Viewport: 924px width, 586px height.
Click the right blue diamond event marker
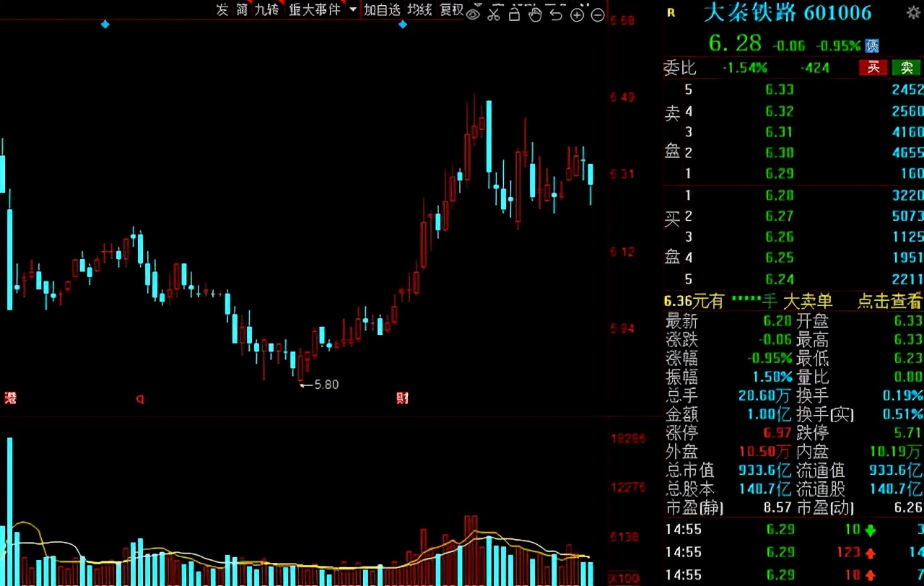(403, 25)
